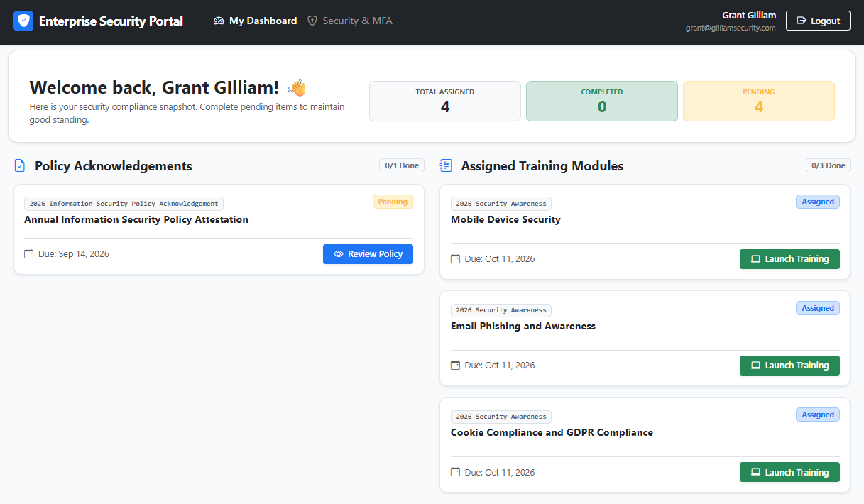Click the Assigned Training Modules heading
This screenshot has height=504, width=864.
tap(542, 166)
